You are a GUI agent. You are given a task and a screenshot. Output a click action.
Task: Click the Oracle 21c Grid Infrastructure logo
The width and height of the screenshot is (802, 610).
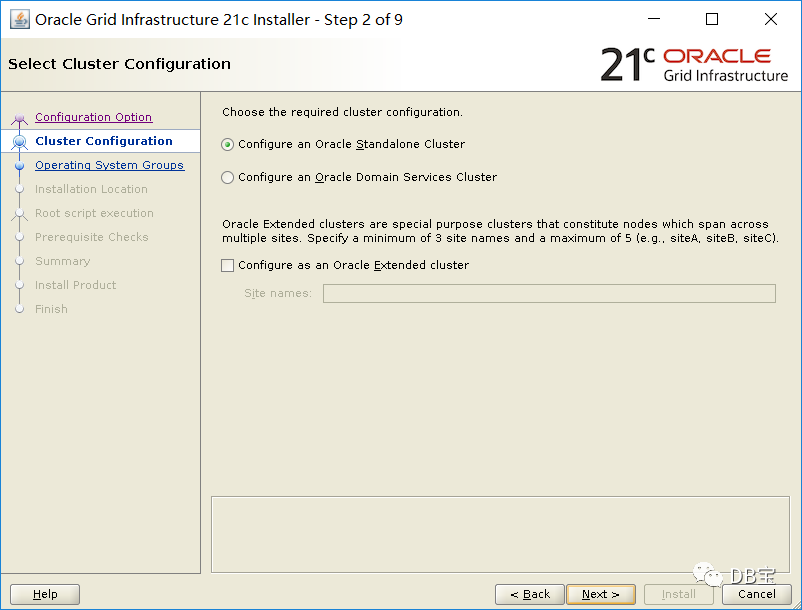pos(694,65)
